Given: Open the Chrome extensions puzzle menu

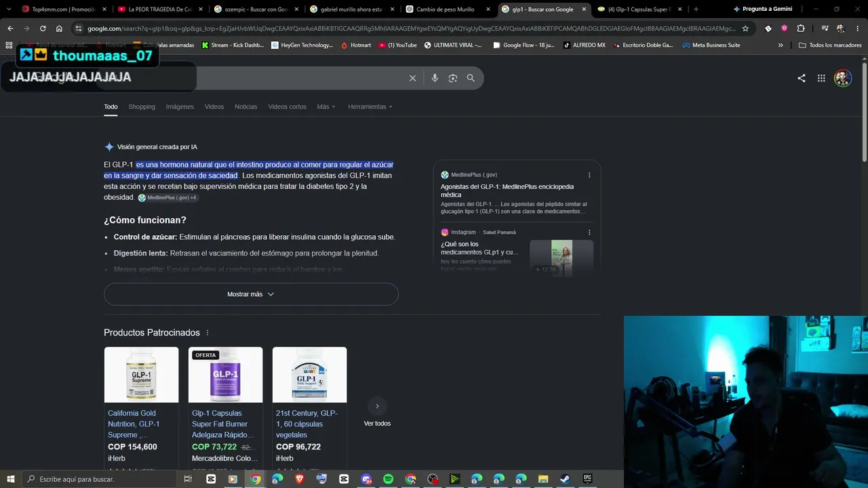Looking at the screenshot, I should [801, 28].
